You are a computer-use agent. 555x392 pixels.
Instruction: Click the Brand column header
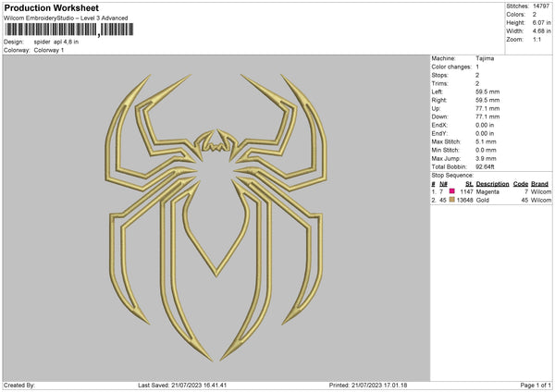(539, 184)
